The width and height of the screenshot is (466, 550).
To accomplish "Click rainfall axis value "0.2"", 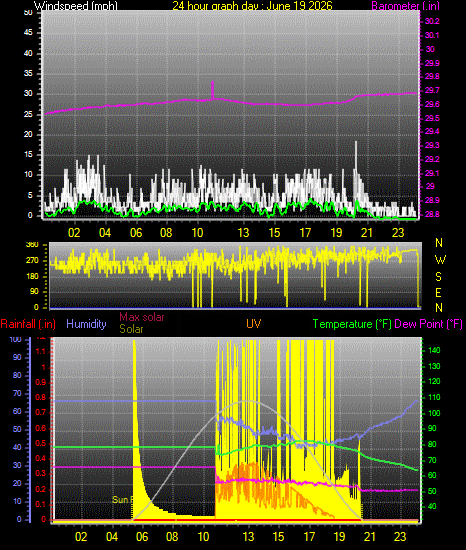I will point(41,489).
